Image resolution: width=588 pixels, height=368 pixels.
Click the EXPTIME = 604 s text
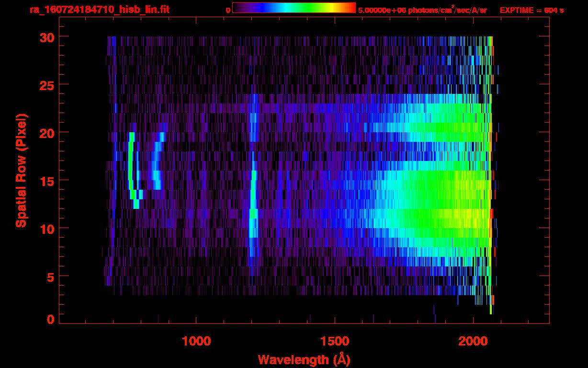[x=531, y=10]
